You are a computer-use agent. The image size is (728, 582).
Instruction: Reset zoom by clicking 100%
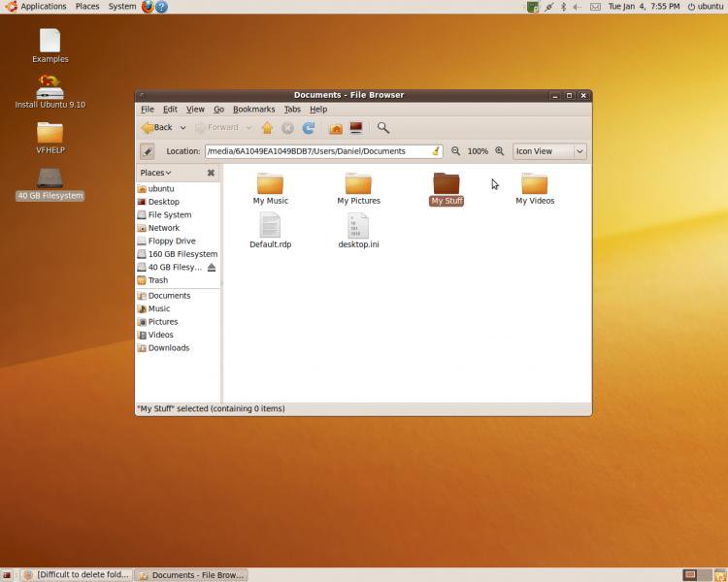[478, 151]
